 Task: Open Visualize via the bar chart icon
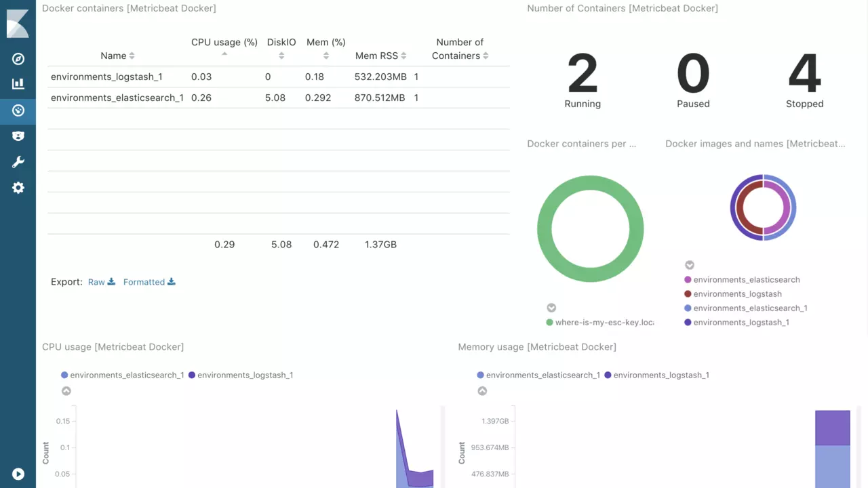[x=18, y=84]
